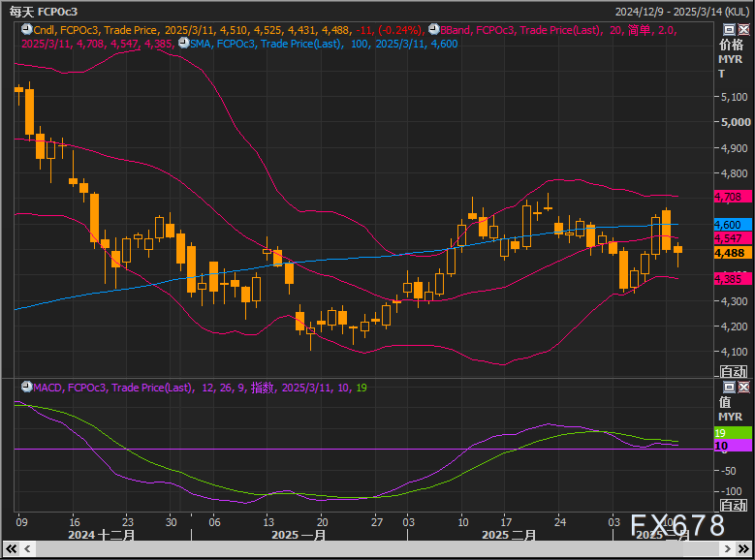
Task: Maximize the MACD indicator pane
Action: click(x=728, y=386)
